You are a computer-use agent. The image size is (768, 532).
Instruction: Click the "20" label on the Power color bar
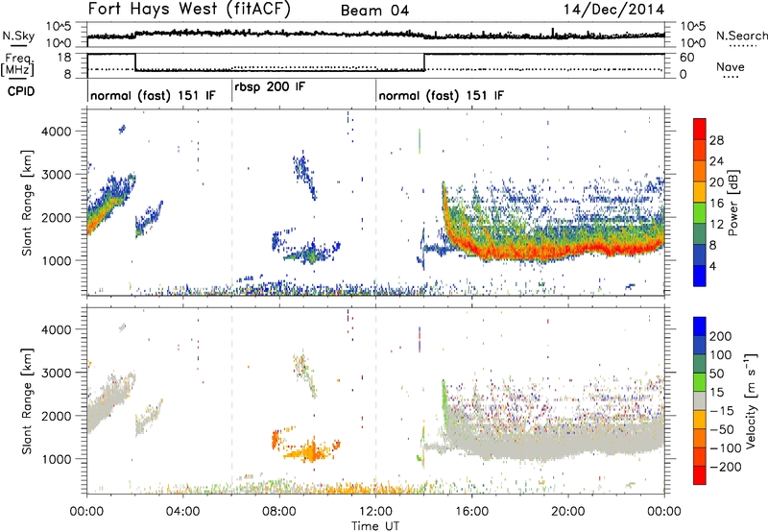tap(716, 182)
